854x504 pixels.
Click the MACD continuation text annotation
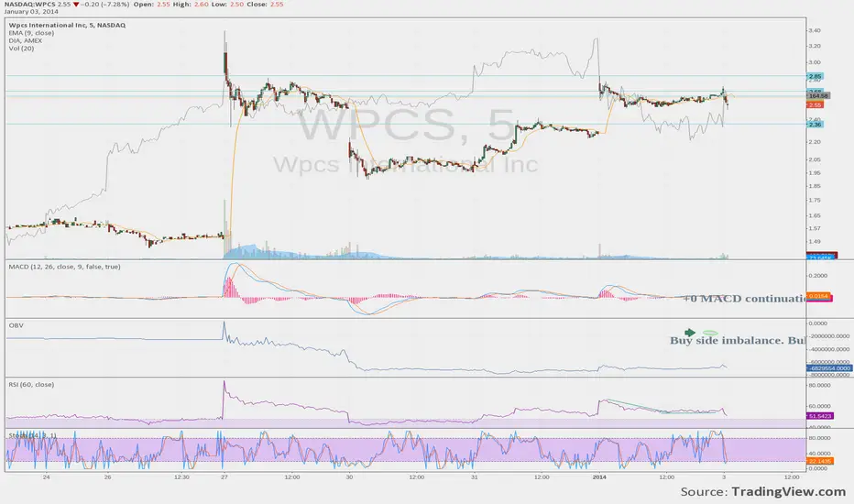coord(744,299)
